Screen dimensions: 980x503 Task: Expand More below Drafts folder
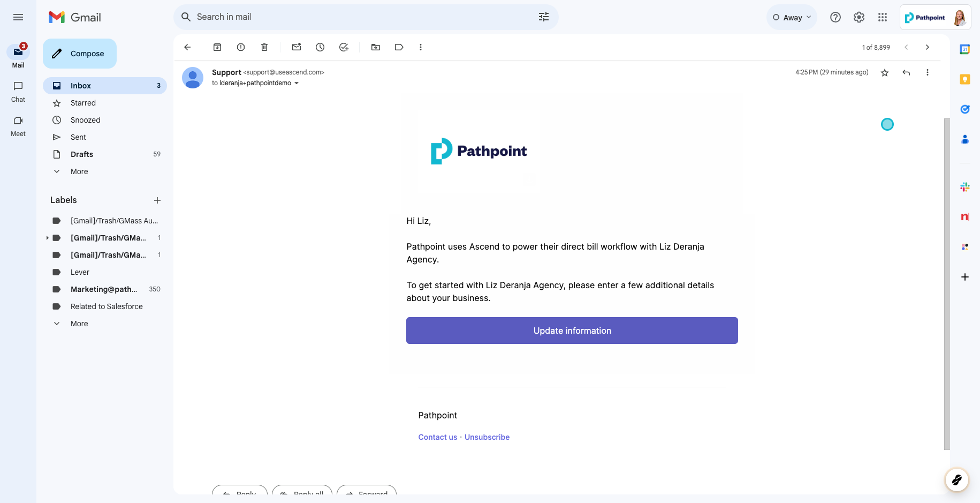(79, 171)
